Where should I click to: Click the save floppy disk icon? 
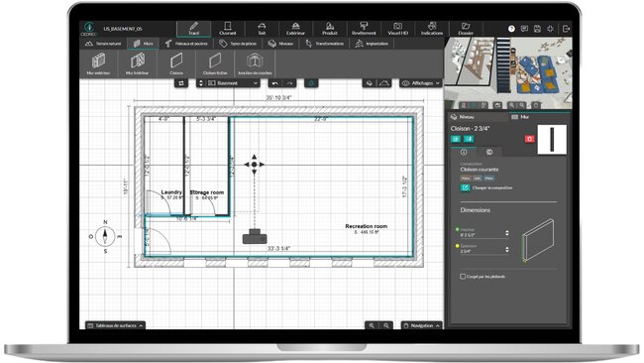(x=537, y=29)
